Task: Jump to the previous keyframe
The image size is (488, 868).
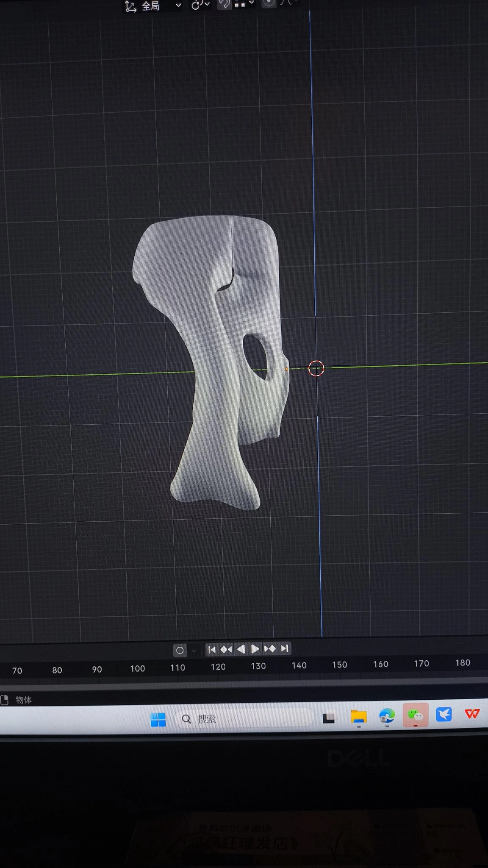Action: pyautogui.click(x=226, y=649)
